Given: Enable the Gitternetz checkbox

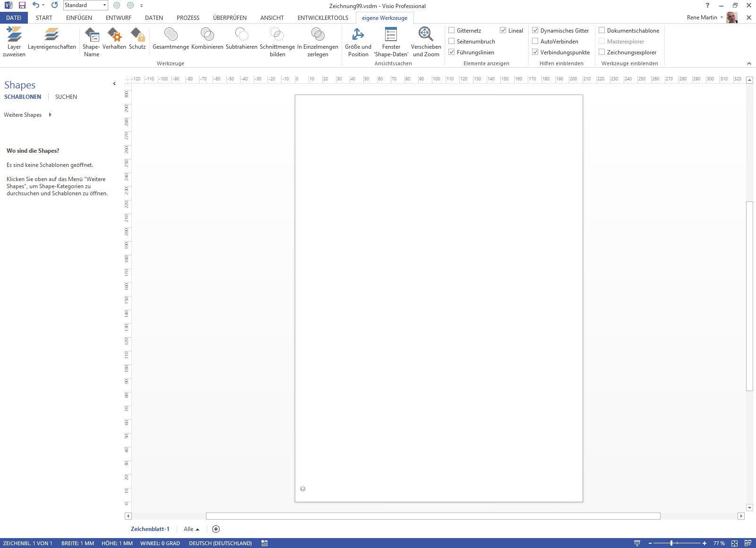Looking at the screenshot, I should pyautogui.click(x=452, y=30).
